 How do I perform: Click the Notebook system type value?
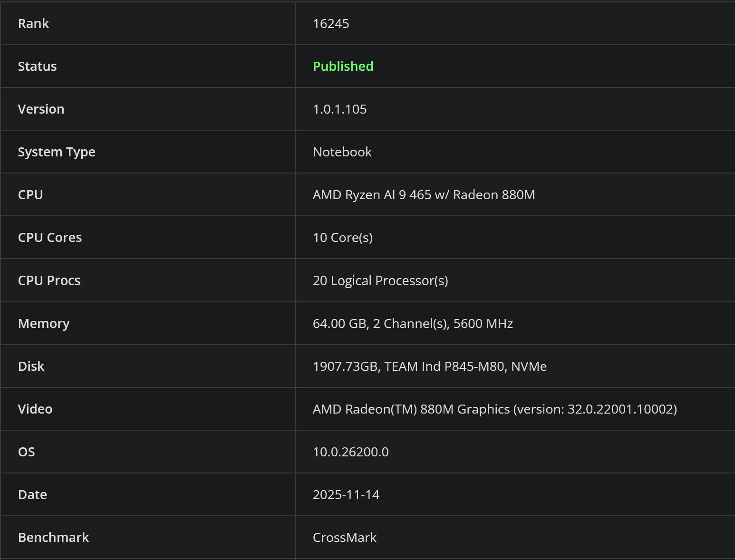(x=342, y=152)
